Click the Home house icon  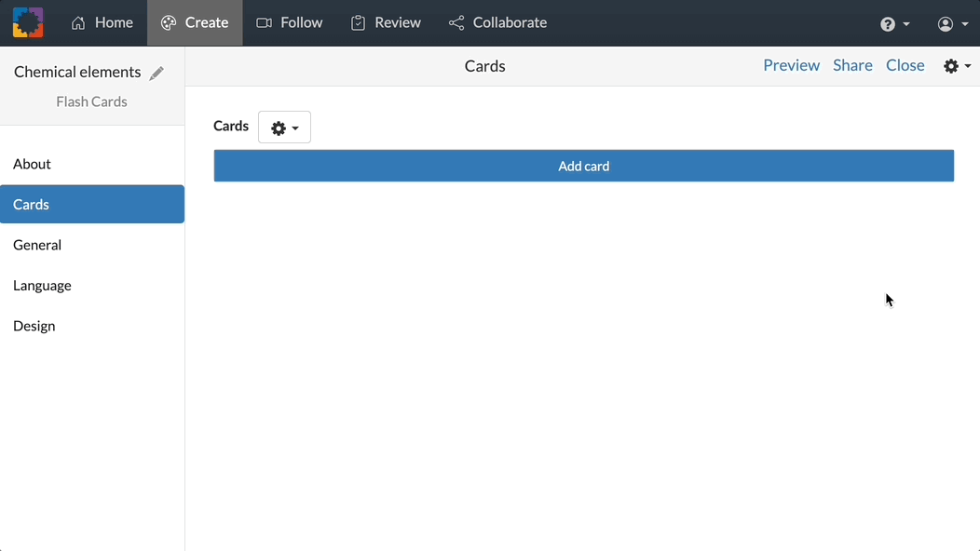(x=77, y=21)
